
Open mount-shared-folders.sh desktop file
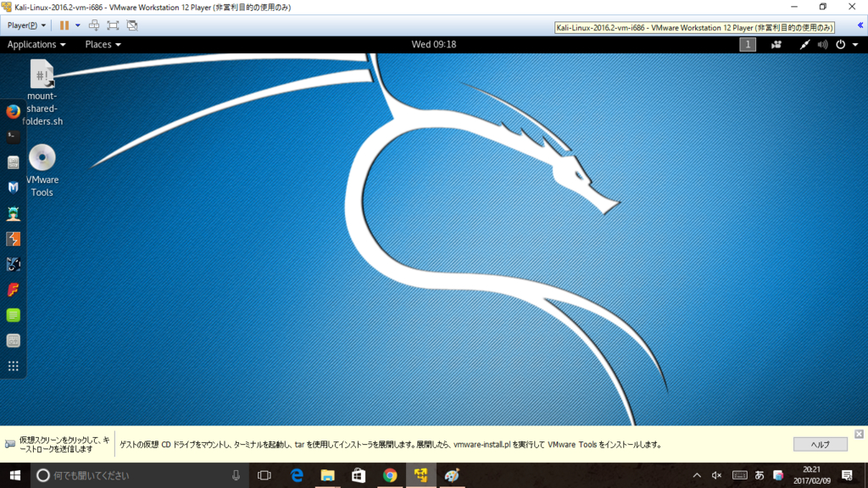click(42, 92)
